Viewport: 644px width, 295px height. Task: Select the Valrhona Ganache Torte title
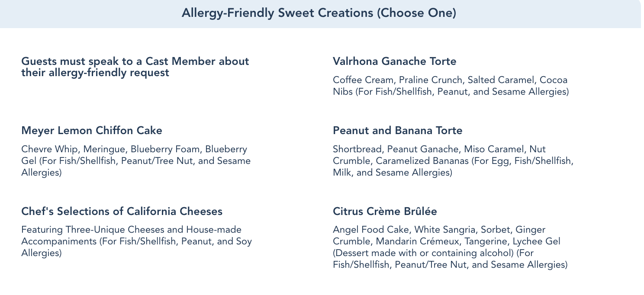[394, 61]
